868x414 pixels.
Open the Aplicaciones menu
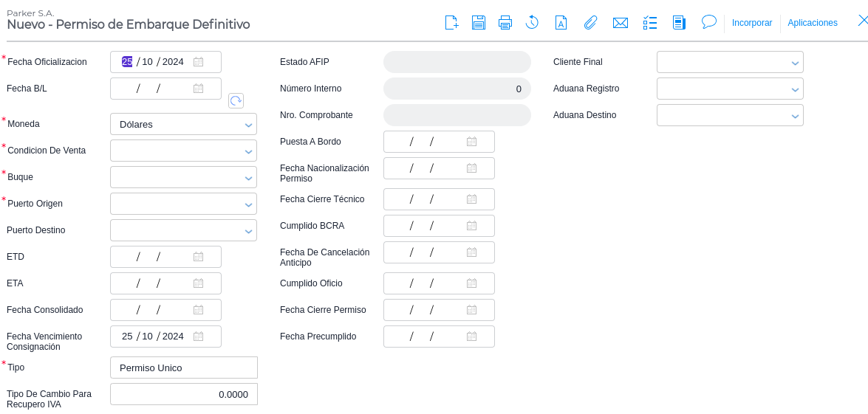coord(813,23)
